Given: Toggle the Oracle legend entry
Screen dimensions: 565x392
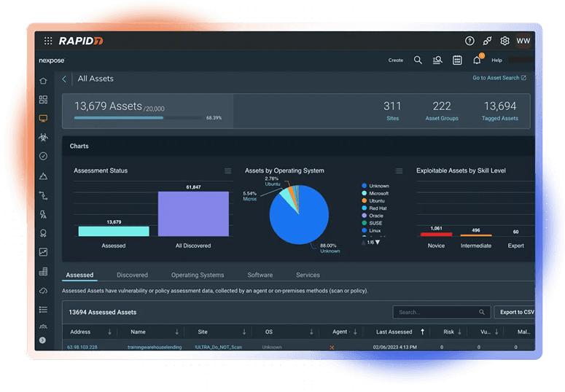Looking at the screenshot, I should pos(373,216).
